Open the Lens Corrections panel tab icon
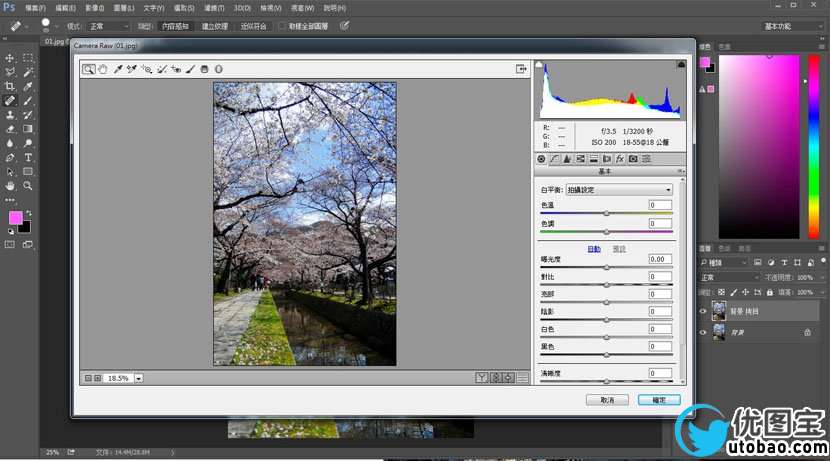The width and height of the screenshot is (830, 461). 607,159
